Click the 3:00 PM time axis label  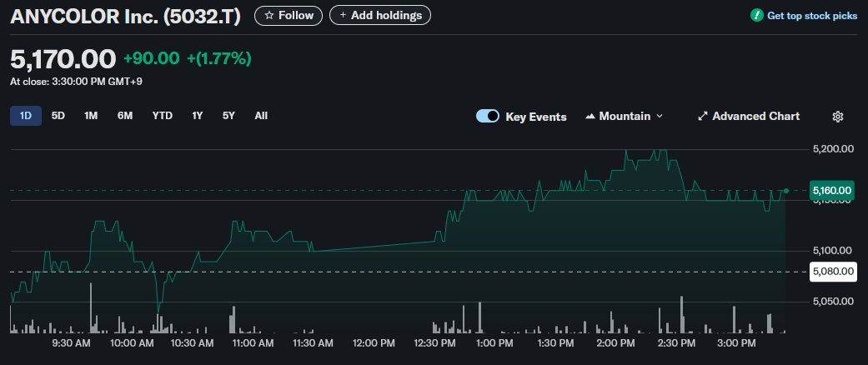click(x=735, y=343)
